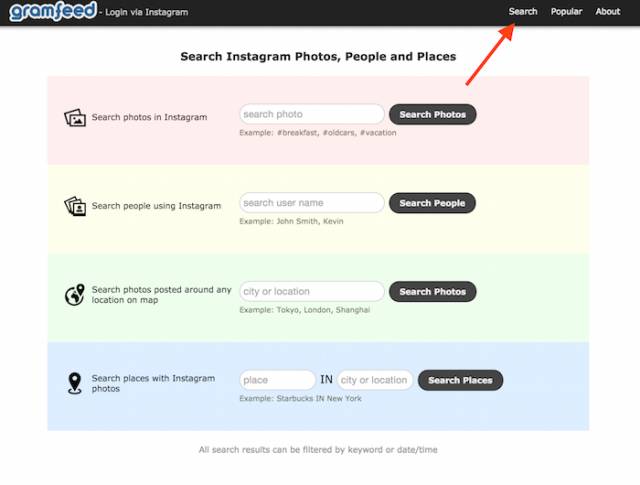640x485 pixels.
Task: Click the globe location icon in green section
Action: point(75,295)
